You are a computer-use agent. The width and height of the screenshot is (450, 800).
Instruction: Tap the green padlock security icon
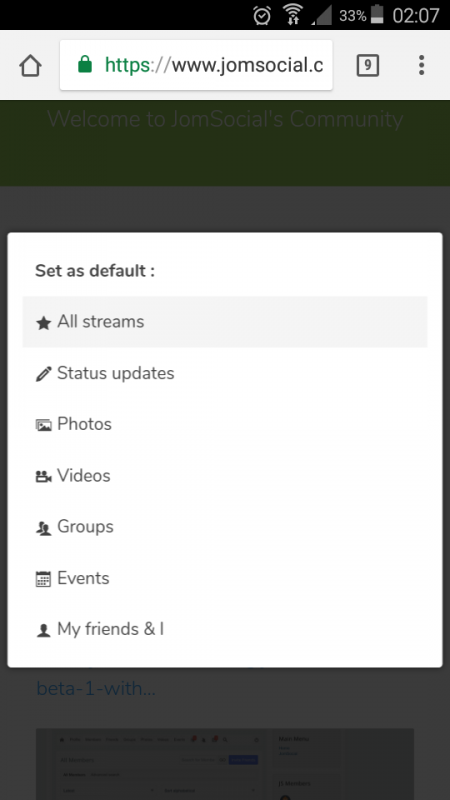(x=85, y=65)
